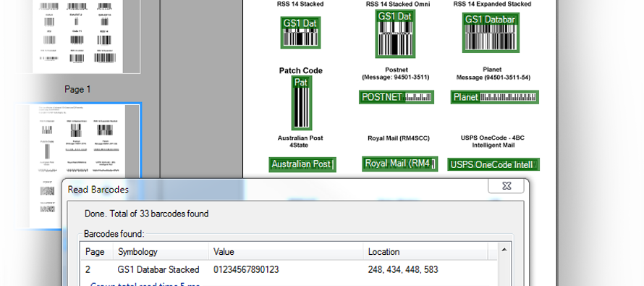
Task: Click the Symbology column header
Action: tap(161, 251)
